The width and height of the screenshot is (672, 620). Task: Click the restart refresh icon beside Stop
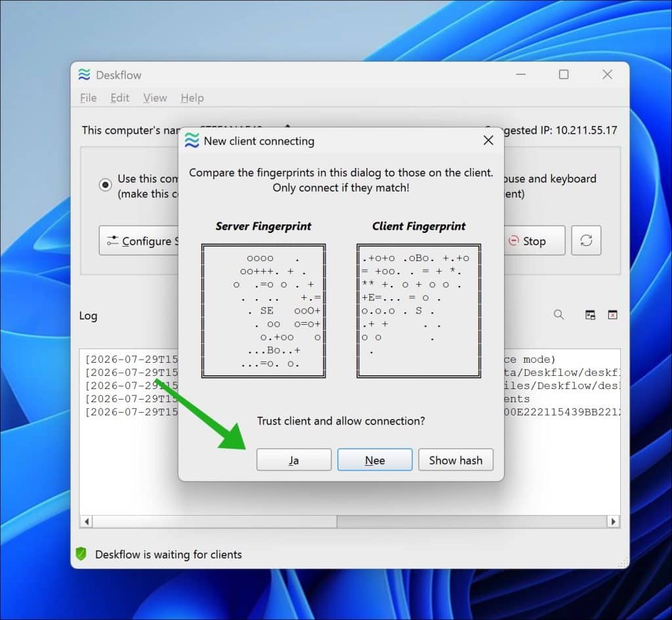(586, 240)
